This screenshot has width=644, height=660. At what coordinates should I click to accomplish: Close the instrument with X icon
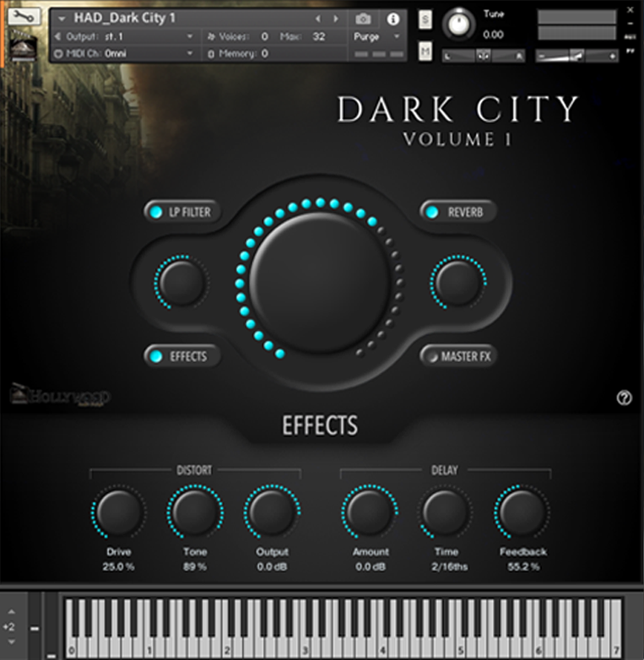630,9
